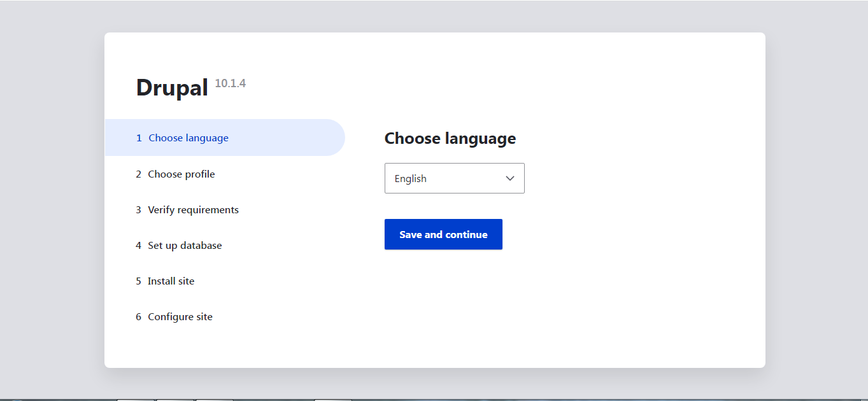Viewport: 868px width, 401px height.
Task: Click step number 6 beside Configure site
Action: [138, 316]
